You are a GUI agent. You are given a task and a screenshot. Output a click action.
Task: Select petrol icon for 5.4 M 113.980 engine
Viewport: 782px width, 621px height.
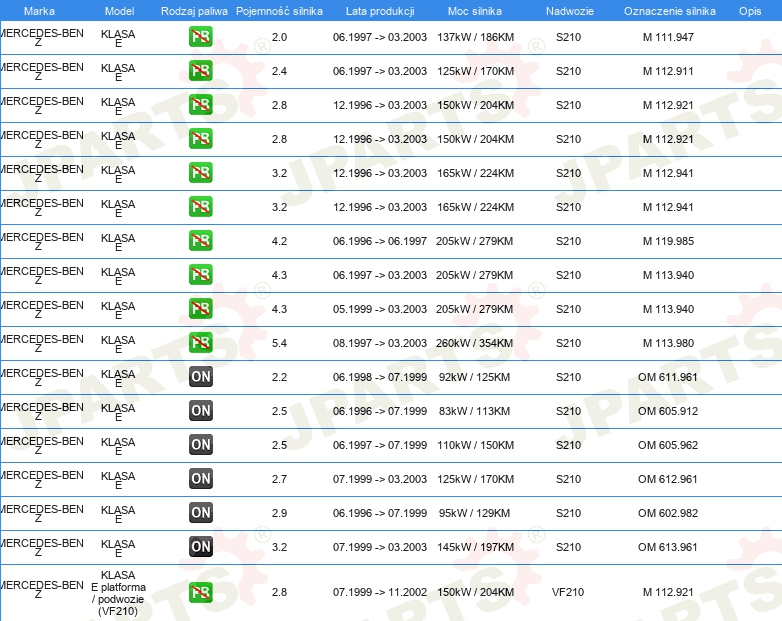(200, 343)
